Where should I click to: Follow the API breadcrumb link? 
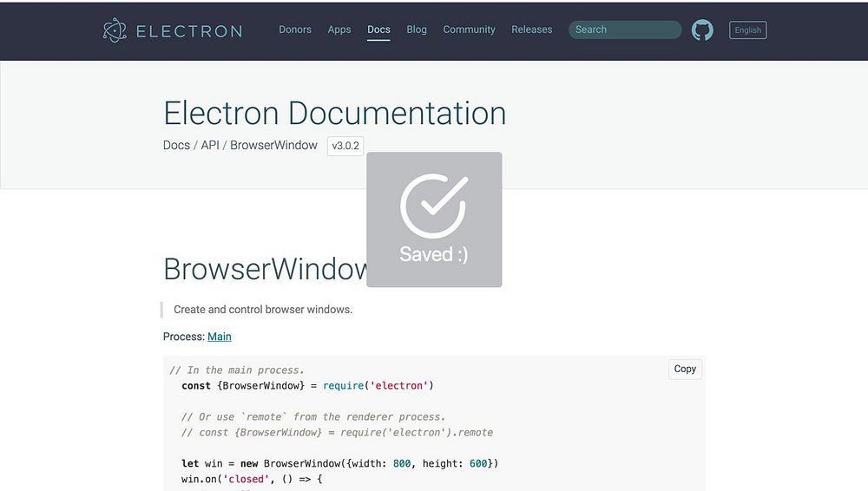[x=210, y=145]
